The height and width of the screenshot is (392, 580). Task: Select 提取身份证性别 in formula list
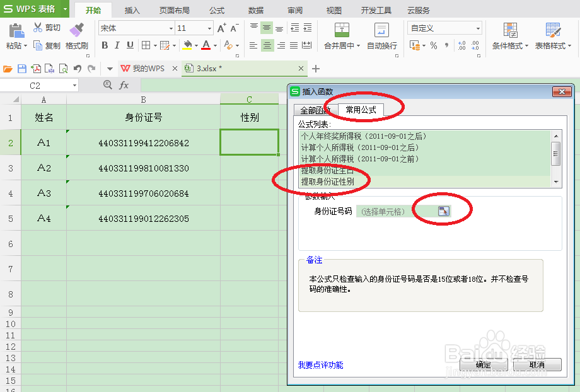point(425,182)
